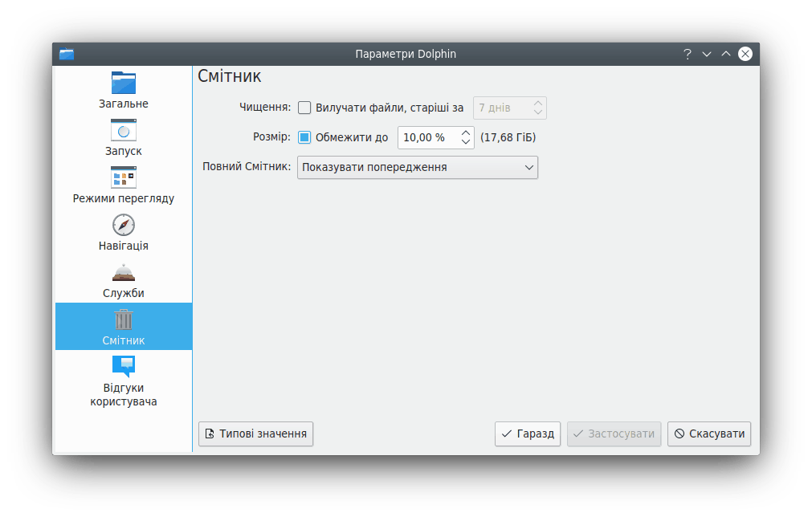
Task: Click the Скасувати button
Action: pos(709,434)
